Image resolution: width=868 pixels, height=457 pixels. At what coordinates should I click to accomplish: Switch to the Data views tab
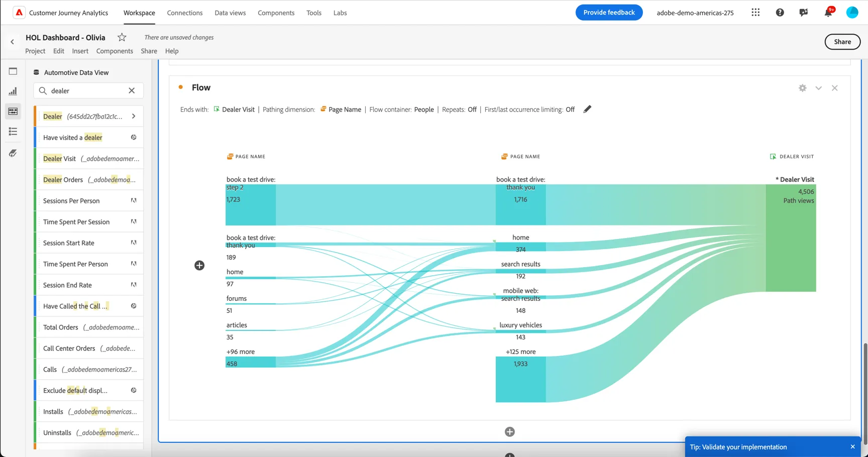pos(230,13)
